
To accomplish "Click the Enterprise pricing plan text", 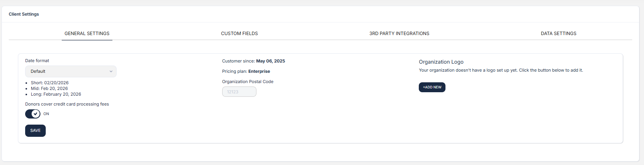I will [x=259, y=71].
